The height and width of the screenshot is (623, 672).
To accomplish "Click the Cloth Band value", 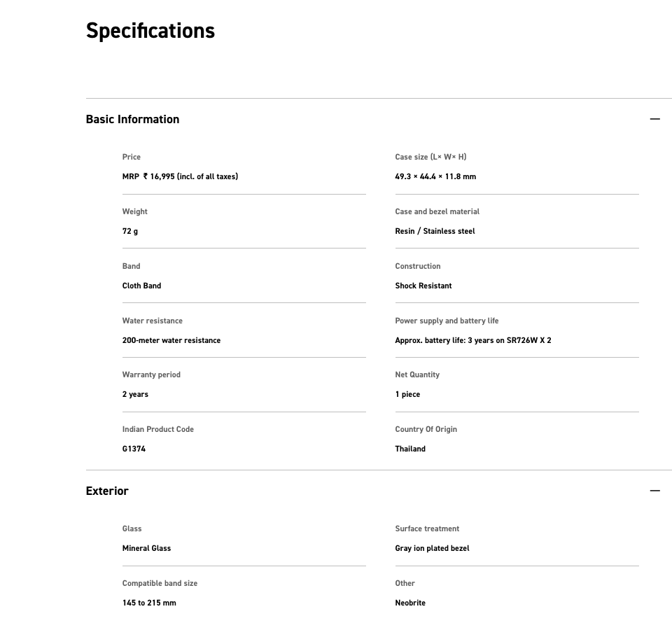I will pyautogui.click(x=141, y=286).
